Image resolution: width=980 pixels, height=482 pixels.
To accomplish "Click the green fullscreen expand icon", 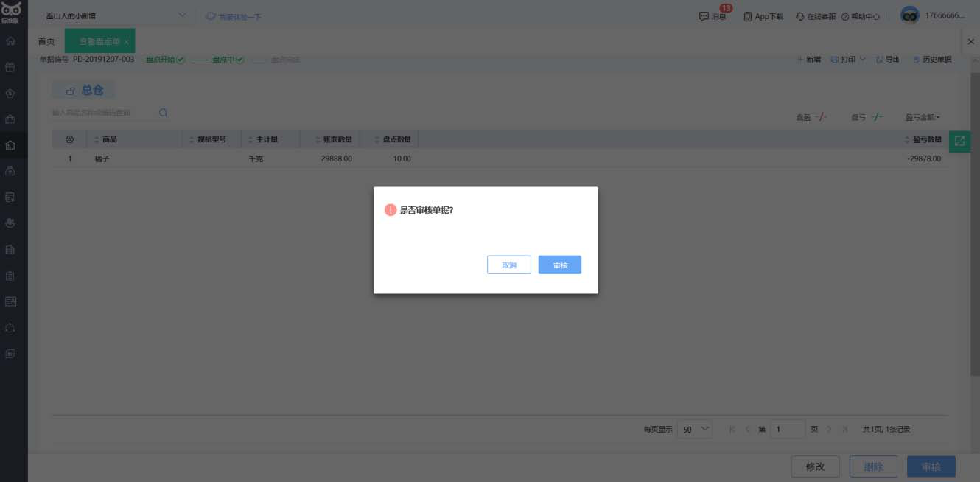I will [x=959, y=142].
